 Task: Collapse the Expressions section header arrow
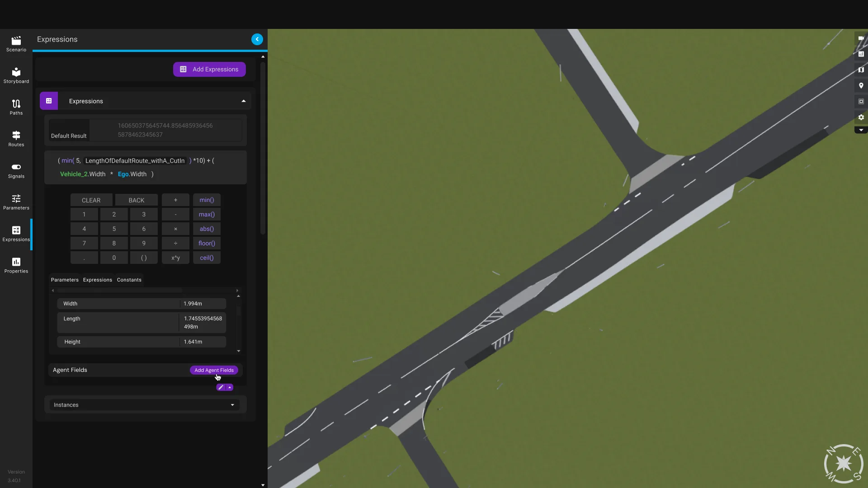pyautogui.click(x=244, y=101)
